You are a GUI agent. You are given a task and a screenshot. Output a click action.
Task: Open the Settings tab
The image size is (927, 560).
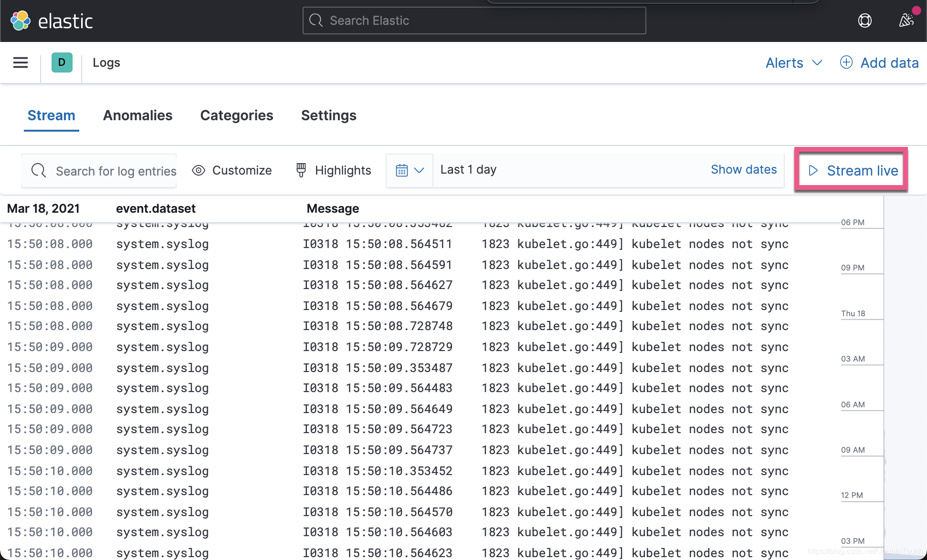click(328, 115)
